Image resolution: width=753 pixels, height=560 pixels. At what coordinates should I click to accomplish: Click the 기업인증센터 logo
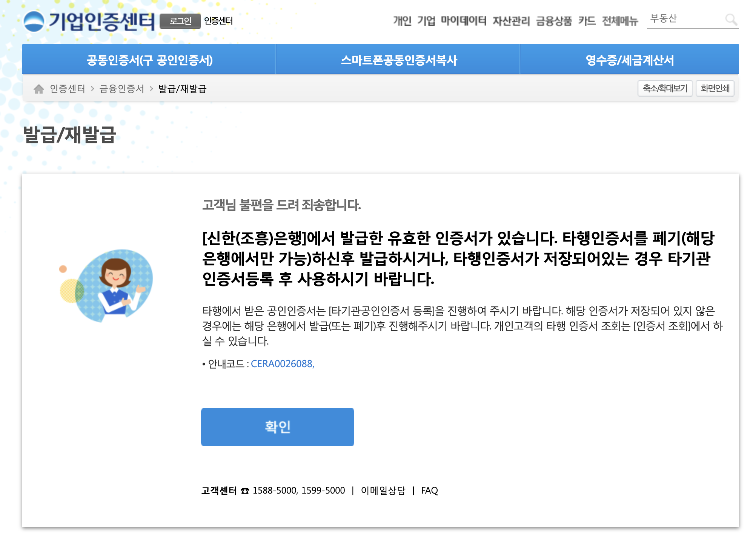point(89,21)
